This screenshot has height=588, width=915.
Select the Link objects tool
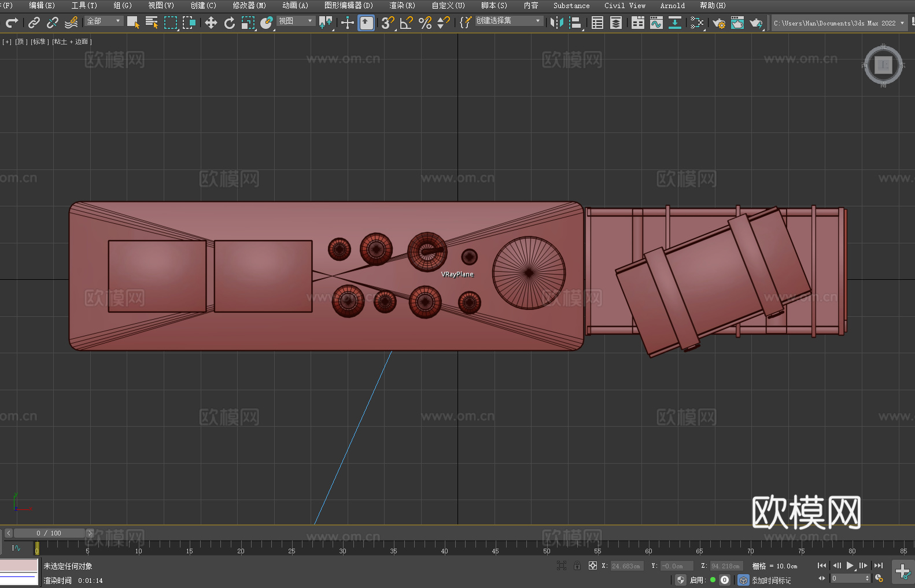click(34, 23)
